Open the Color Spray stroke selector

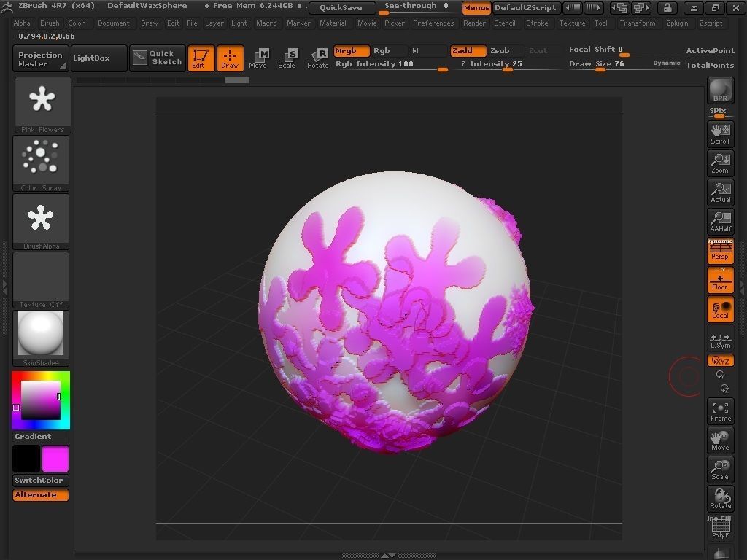point(41,164)
